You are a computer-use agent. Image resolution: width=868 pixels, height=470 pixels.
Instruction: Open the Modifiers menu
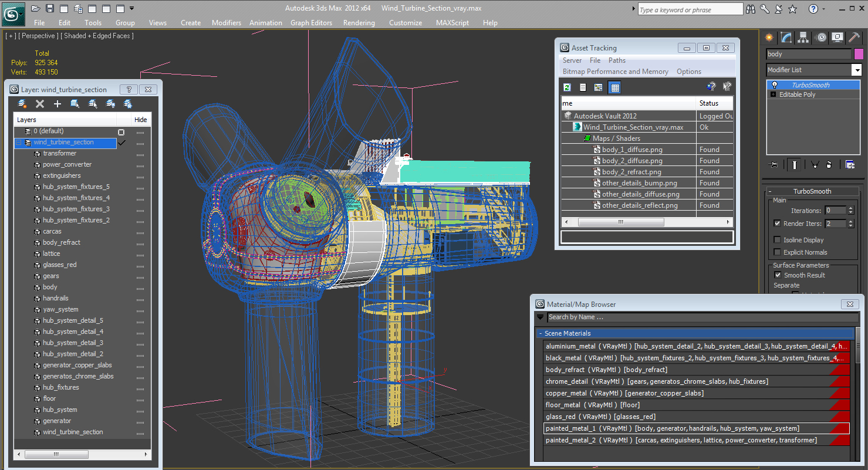coord(227,23)
